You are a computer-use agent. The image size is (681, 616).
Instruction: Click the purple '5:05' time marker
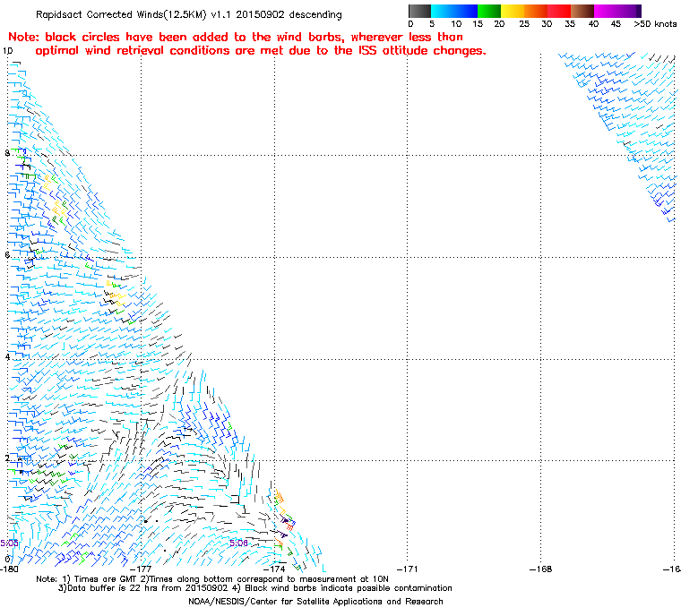click(9, 543)
